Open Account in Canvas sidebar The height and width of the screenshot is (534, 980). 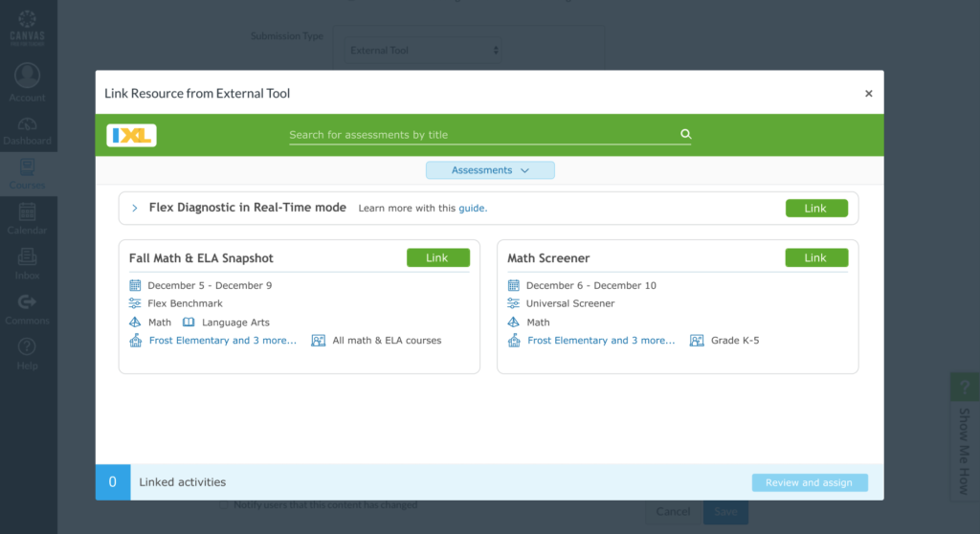27,84
